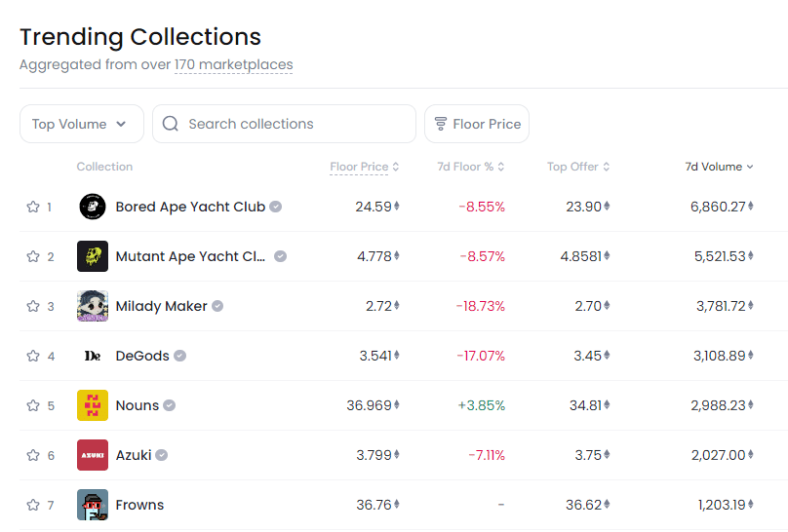Click the filter funnel icon
Screen dimensions: 788x532
pos(441,124)
